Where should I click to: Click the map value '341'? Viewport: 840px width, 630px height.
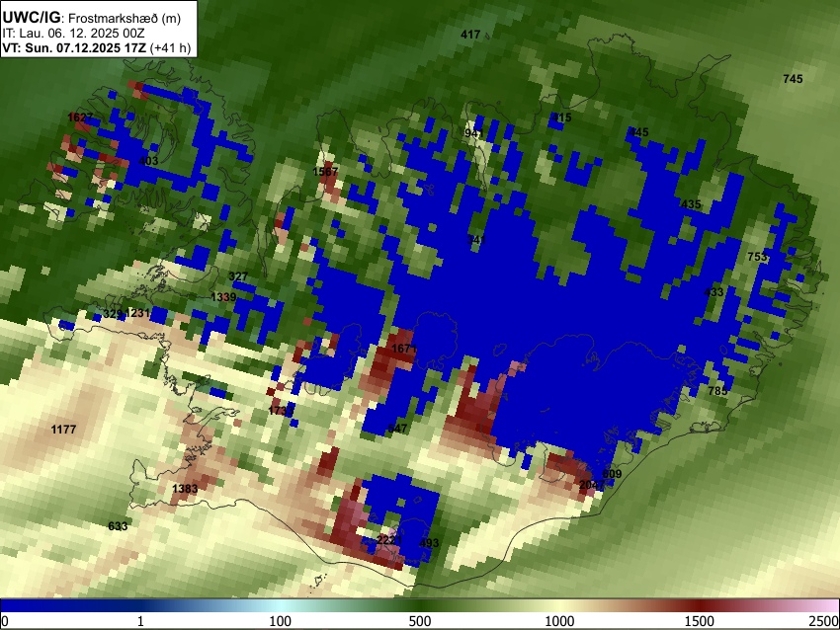(476, 239)
